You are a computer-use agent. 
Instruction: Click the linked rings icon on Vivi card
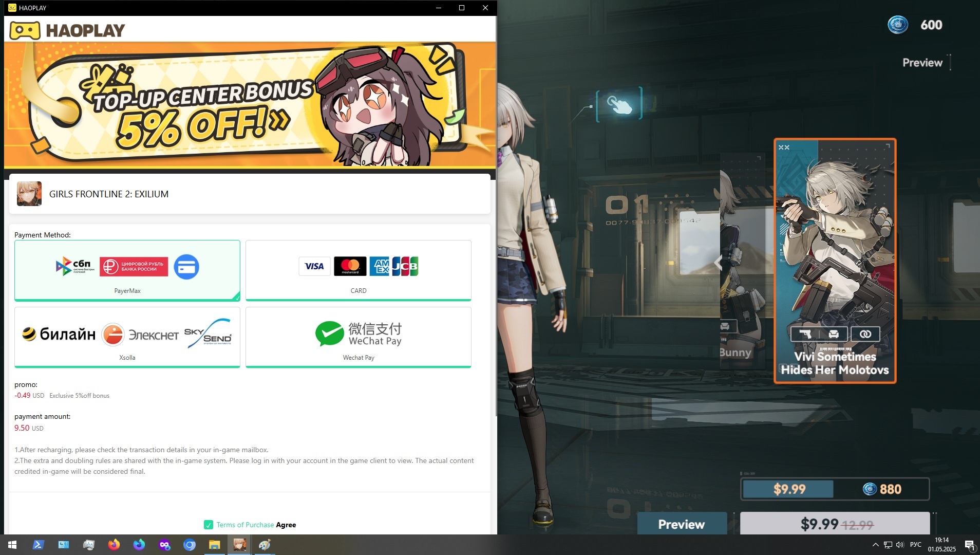(x=865, y=335)
